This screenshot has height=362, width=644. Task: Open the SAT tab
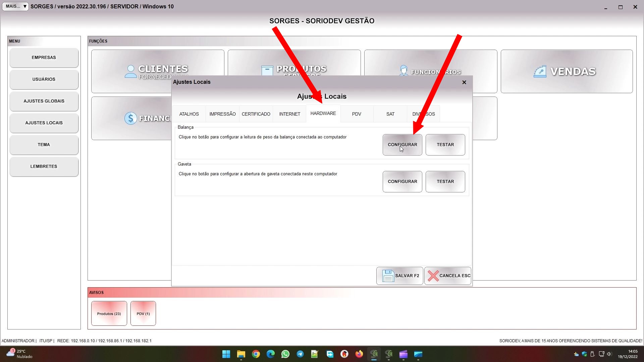(x=390, y=114)
